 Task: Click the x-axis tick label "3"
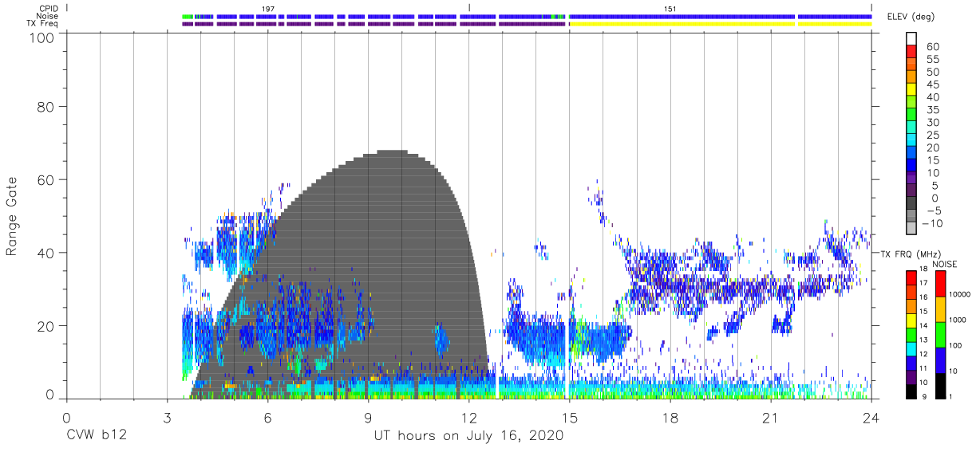[x=168, y=418]
